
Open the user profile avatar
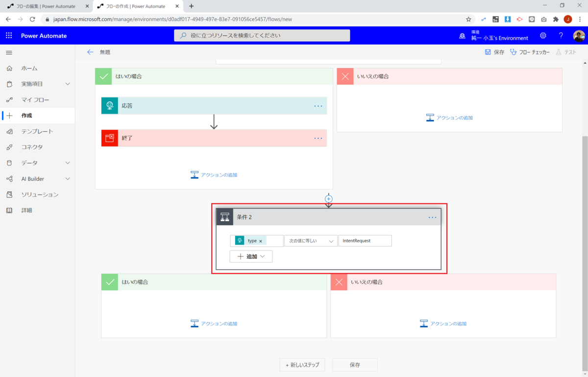point(579,36)
